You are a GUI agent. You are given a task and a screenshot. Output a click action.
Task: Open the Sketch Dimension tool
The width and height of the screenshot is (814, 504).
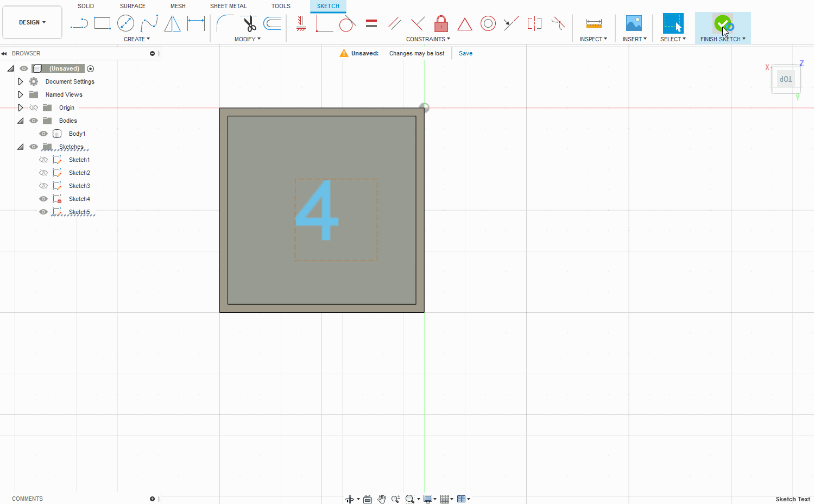(x=195, y=23)
